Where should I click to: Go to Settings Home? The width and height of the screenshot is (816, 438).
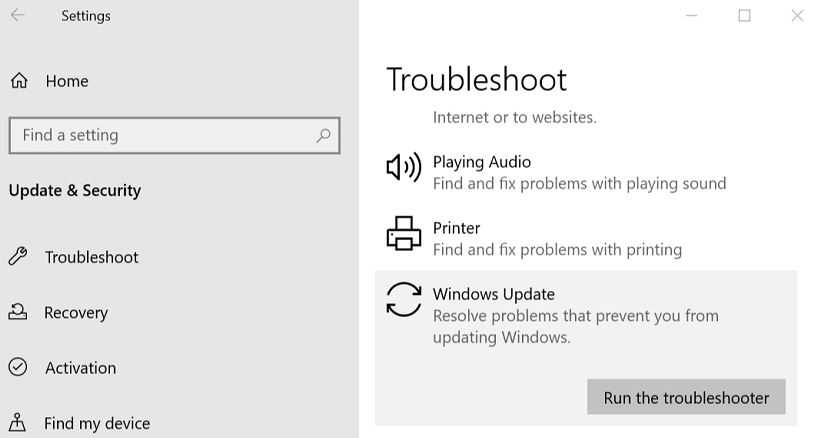point(67,81)
